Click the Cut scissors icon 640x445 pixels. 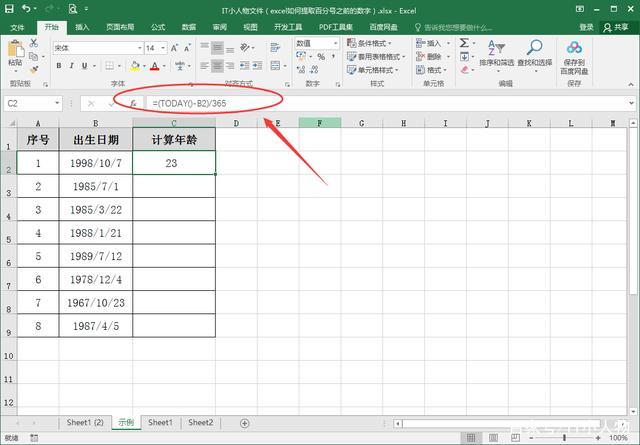(x=33, y=43)
